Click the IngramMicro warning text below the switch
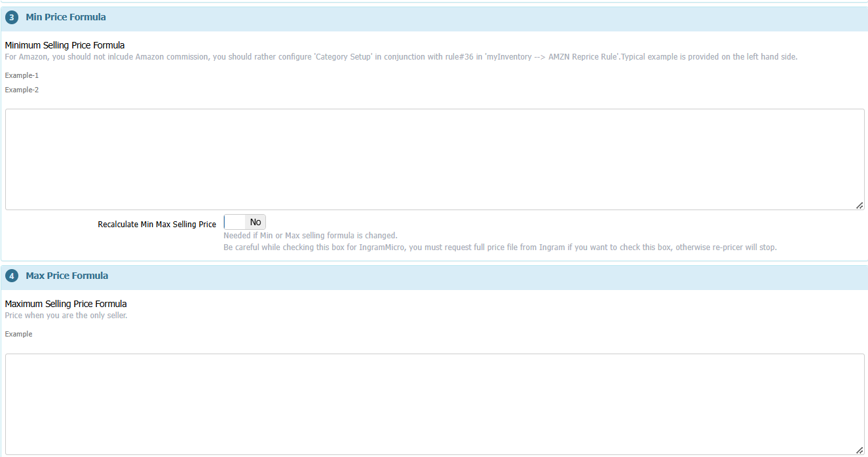Screen dimensions: 868x457 (499, 247)
